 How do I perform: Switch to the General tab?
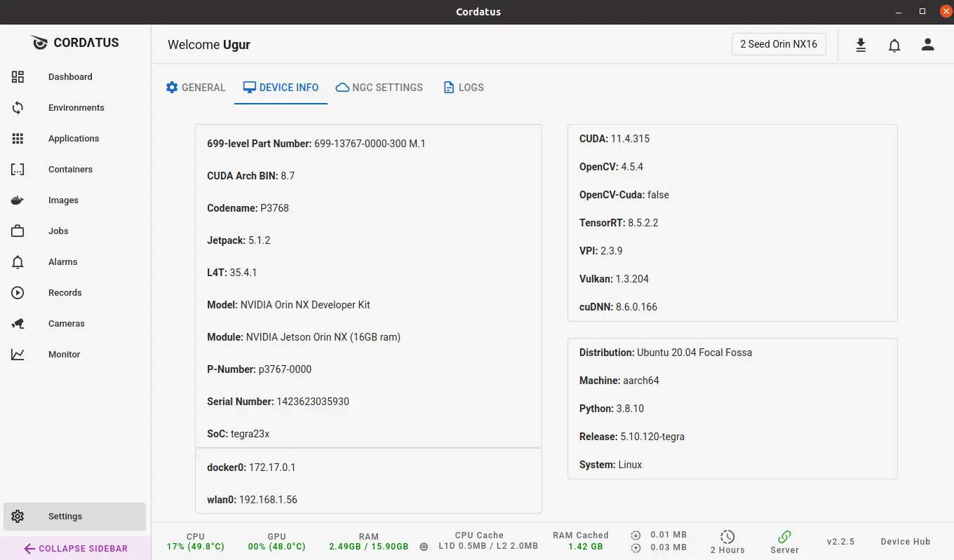tap(196, 88)
